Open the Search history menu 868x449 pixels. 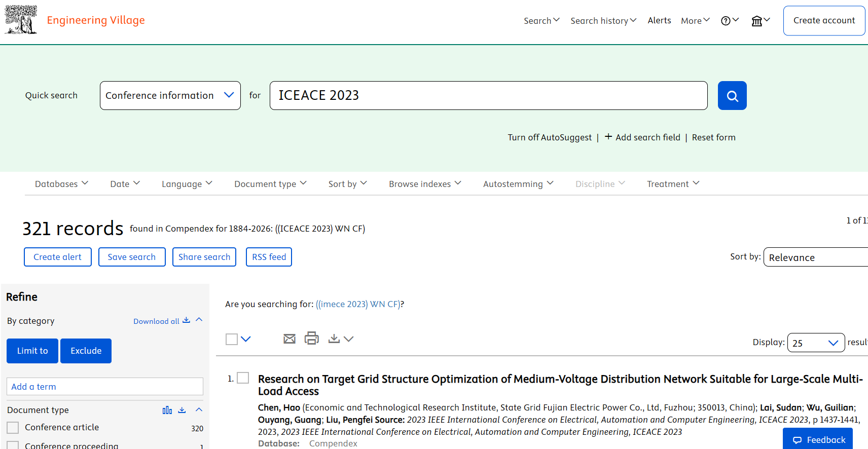click(603, 20)
